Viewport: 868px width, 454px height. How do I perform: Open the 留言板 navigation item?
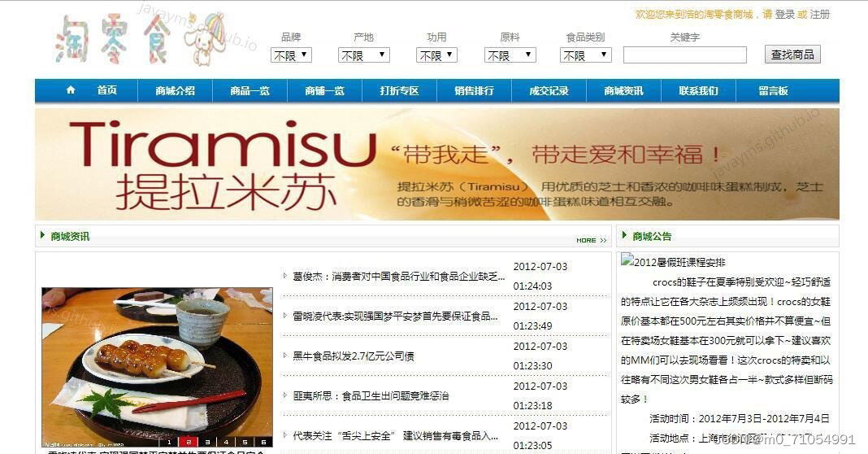(x=773, y=90)
